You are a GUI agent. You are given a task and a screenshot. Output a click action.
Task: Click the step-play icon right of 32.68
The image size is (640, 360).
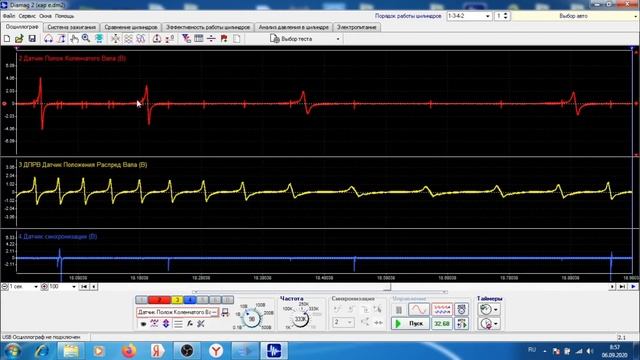coord(462,324)
